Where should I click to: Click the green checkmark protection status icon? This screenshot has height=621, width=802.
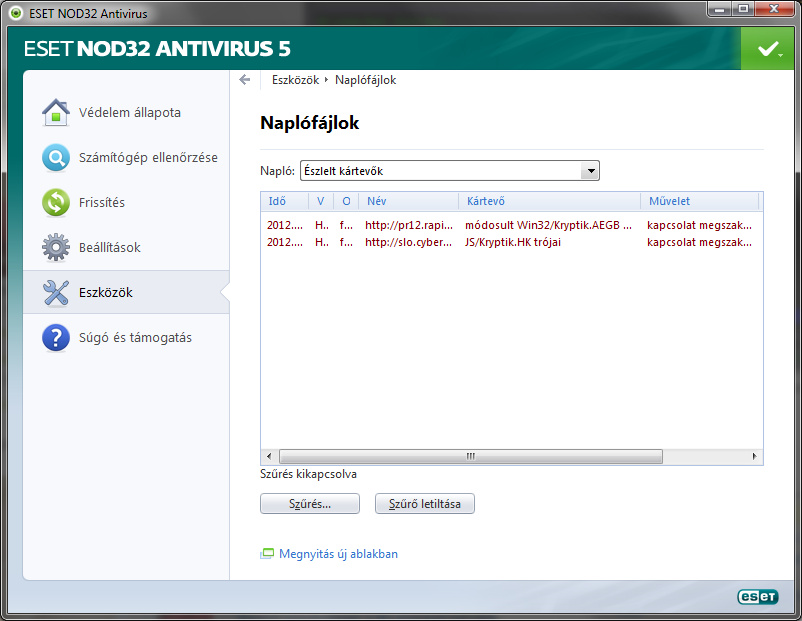pos(766,49)
